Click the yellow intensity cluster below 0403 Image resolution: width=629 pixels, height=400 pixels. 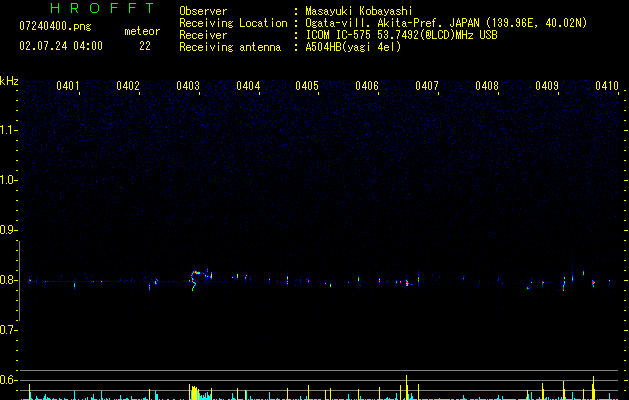[194, 392]
